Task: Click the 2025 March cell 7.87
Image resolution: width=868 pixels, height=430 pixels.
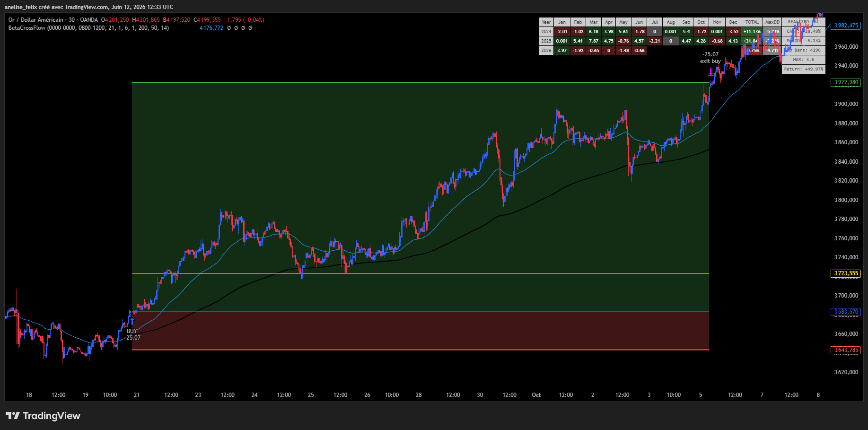Action: [x=593, y=41]
